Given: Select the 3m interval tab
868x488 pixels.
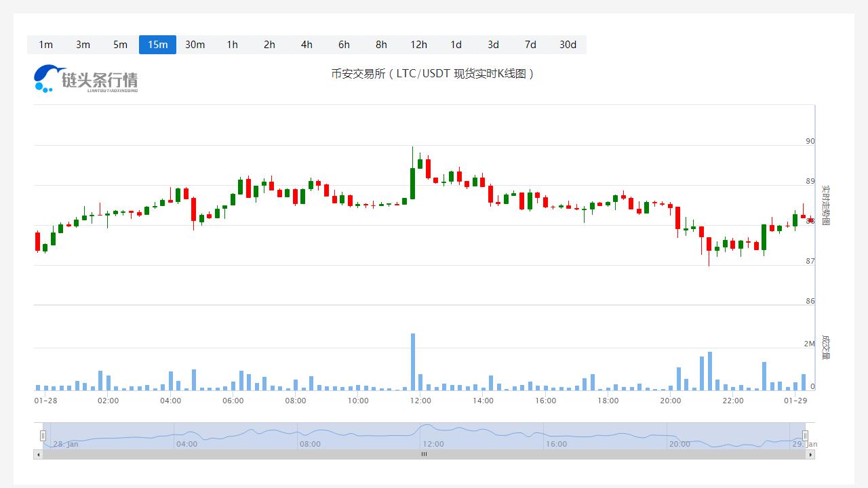Looking at the screenshot, I should 83,45.
